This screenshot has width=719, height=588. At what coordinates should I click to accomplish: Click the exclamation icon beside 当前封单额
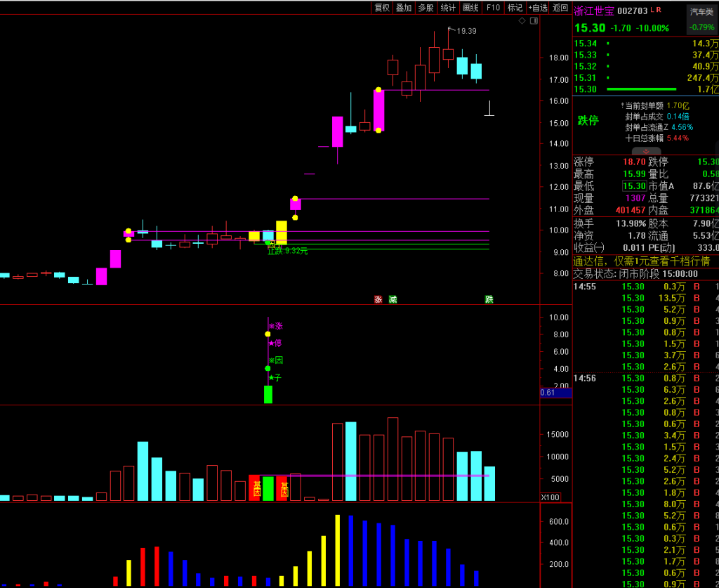[x=622, y=105]
